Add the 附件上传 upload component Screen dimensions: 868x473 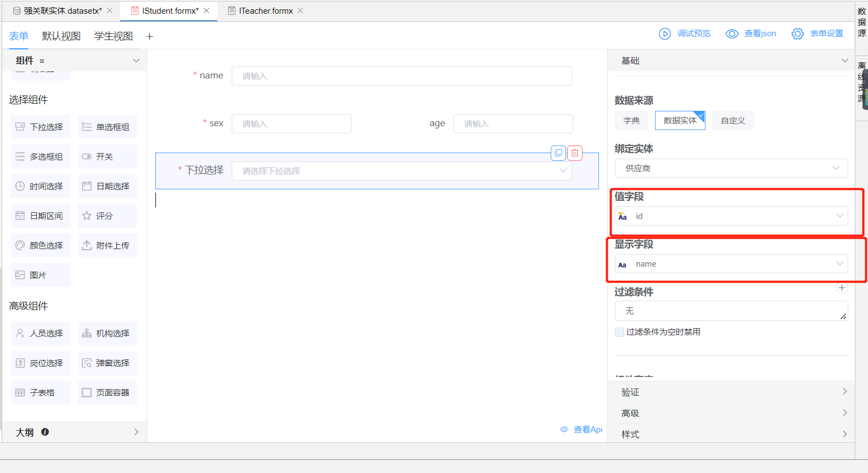pos(107,245)
